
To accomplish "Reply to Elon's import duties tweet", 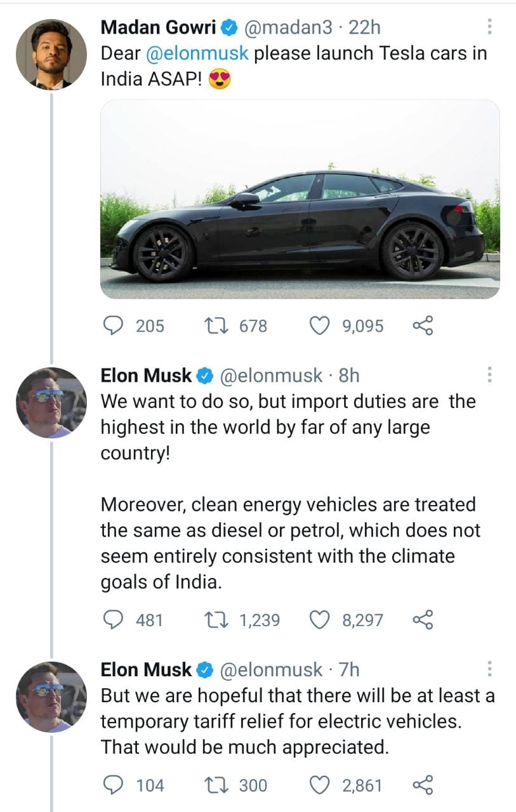I will click(x=114, y=619).
